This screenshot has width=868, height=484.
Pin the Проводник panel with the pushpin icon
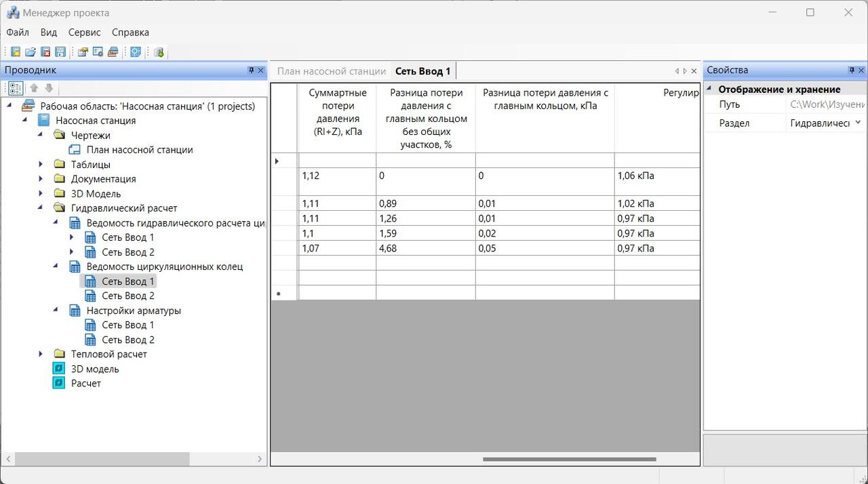(251, 70)
